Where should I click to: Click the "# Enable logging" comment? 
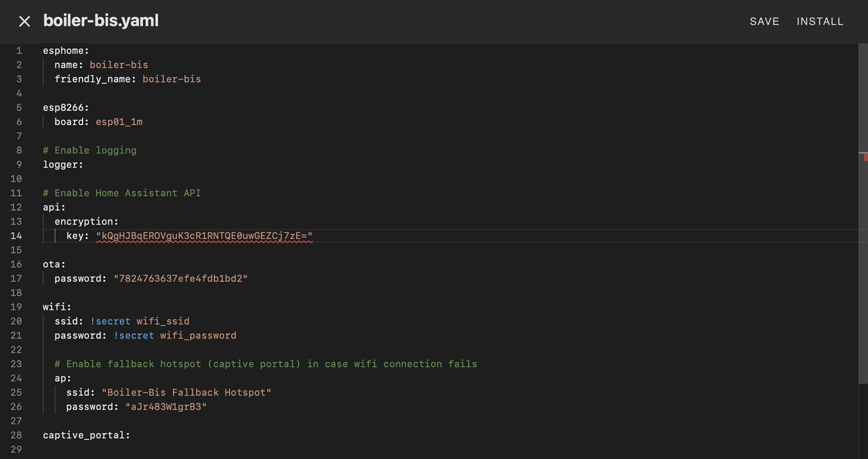click(x=89, y=150)
